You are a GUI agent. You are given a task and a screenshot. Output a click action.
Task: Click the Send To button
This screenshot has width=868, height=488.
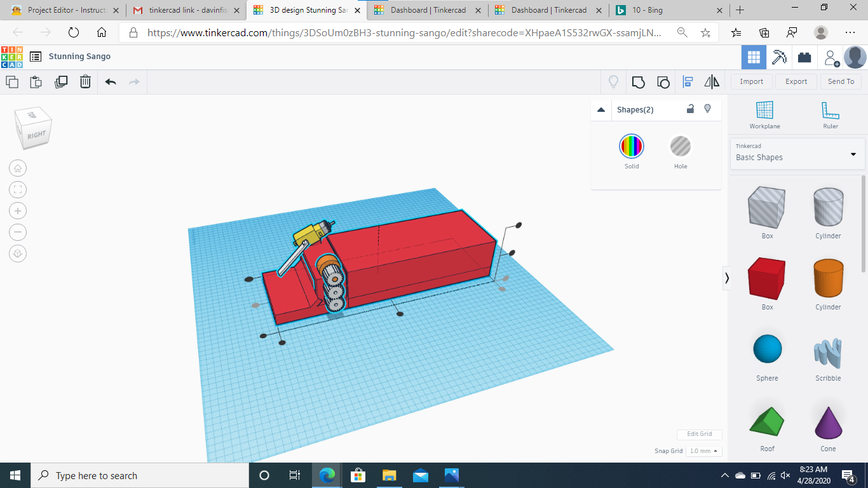841,81
